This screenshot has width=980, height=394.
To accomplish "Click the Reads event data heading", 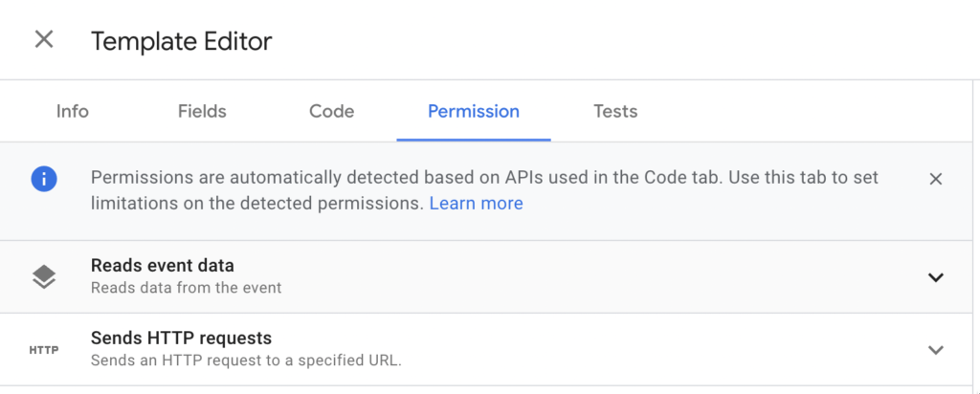I will pyautogui.click(x=163, y=265).
